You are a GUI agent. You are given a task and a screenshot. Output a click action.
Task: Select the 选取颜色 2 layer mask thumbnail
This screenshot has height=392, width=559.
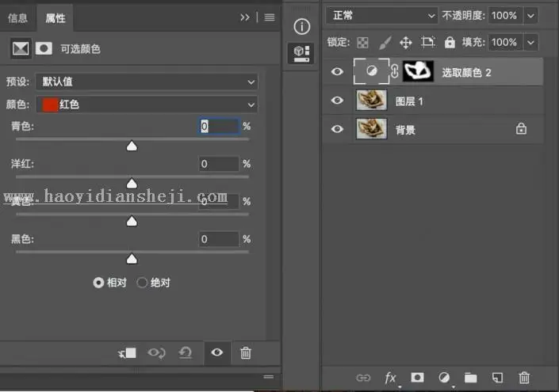pyautogui.click(x=418, y=71)
